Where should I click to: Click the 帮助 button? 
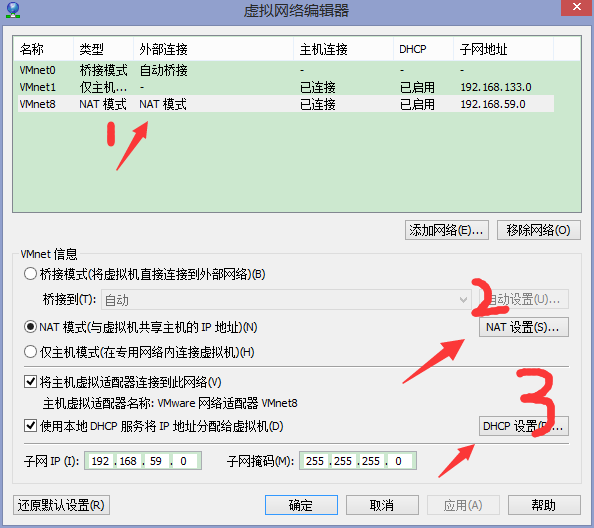tap(544, 505)
